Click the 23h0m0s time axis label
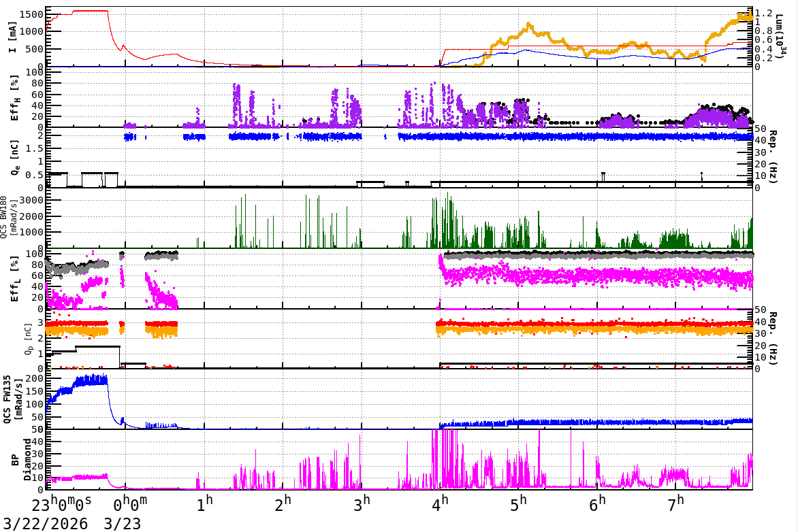The image size is (798, 532). point(63,504)
